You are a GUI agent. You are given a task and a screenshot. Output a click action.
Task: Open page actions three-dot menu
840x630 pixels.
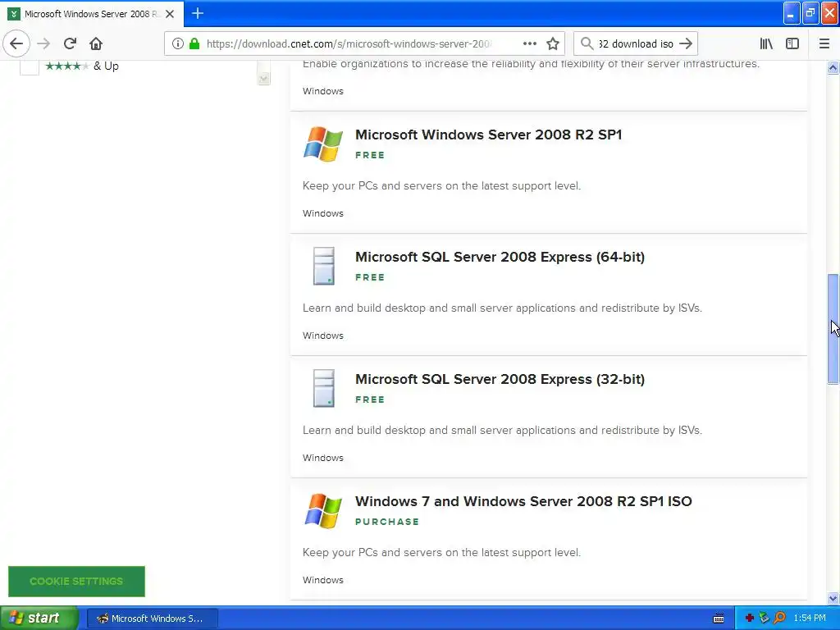[x=529, y=43]
